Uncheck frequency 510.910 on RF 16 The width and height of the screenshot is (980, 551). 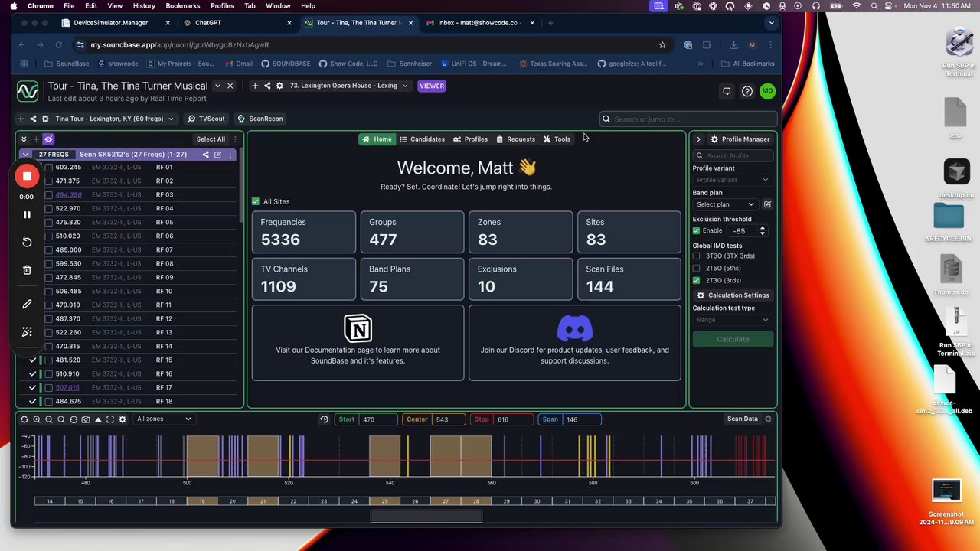(32, 373)
